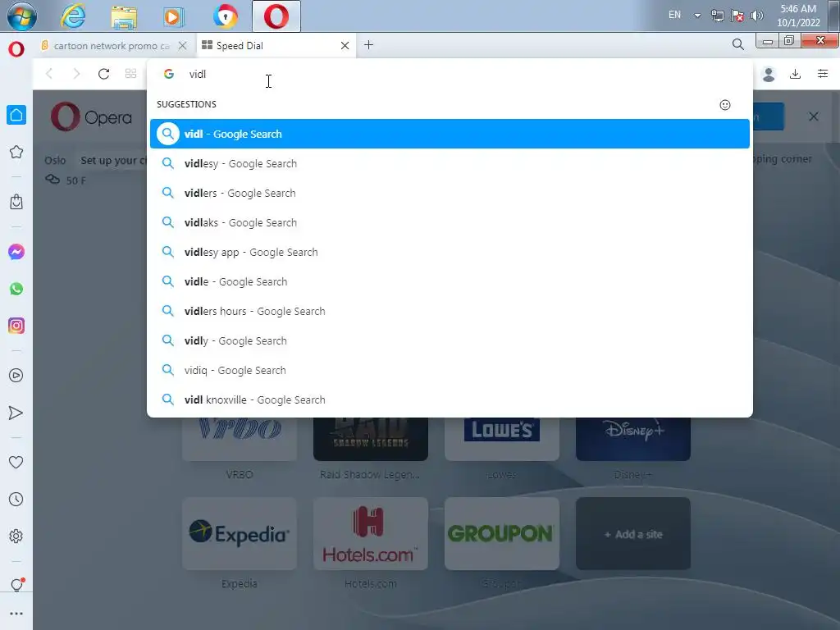Image resolution: width=840 pixels, height=630 pixels.
Task: Select 'vidl - Google Search' suggestion
Action: (x=450, y=134)
